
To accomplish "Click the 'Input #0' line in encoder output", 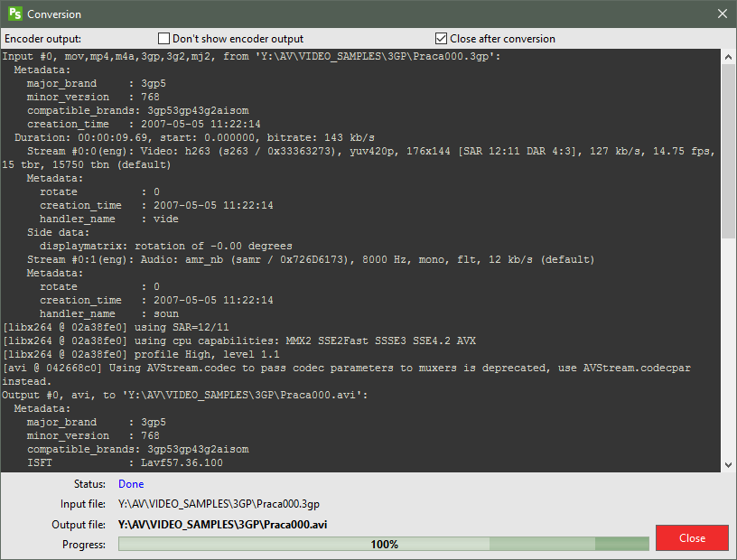I will 251,56.
